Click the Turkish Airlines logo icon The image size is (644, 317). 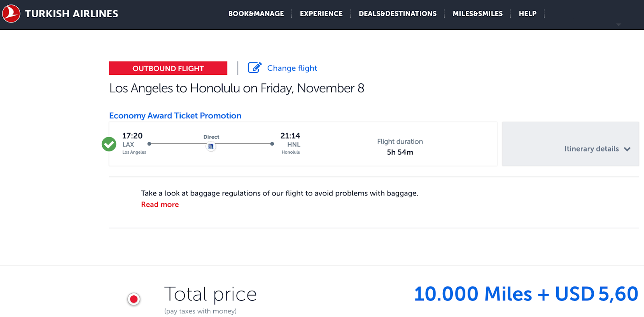[x=11, y=13]
